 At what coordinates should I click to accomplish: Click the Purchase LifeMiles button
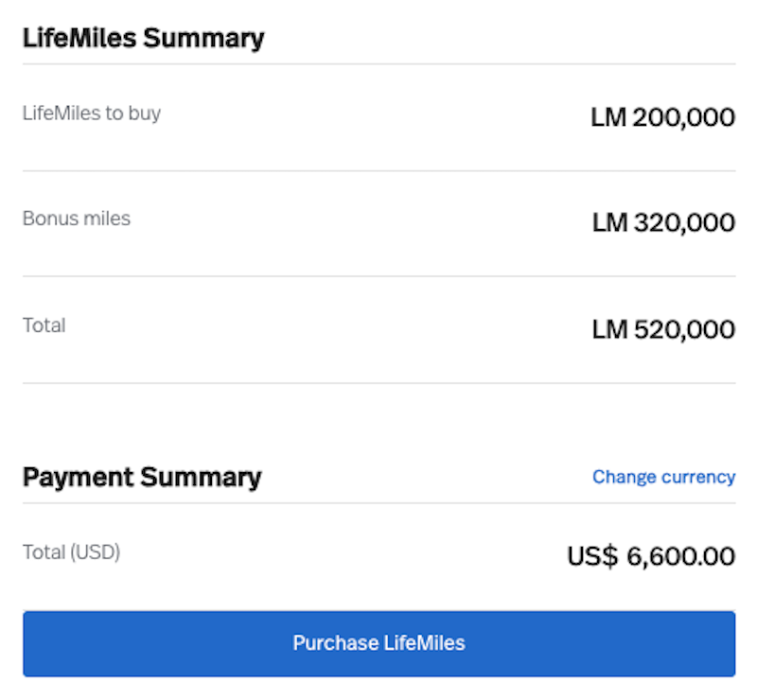378,643
